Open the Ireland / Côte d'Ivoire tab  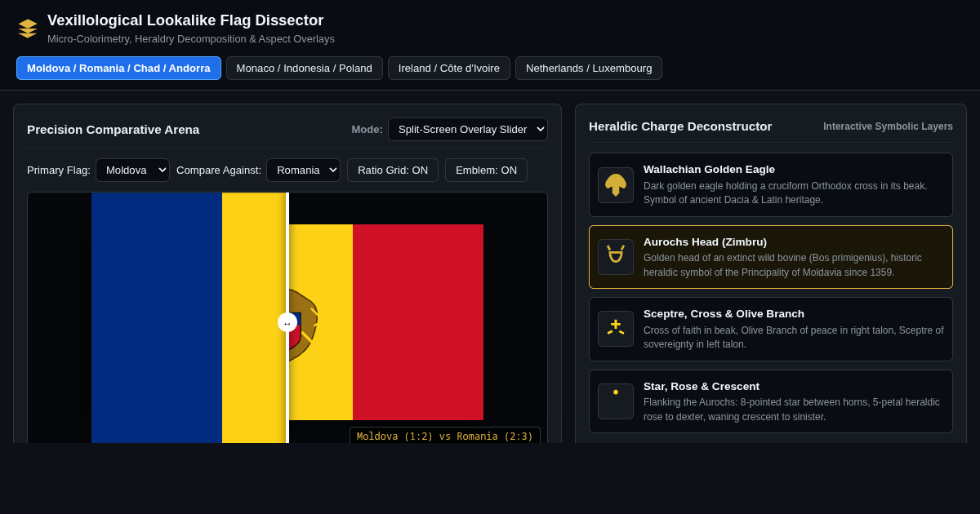click(x=449, y=68)
